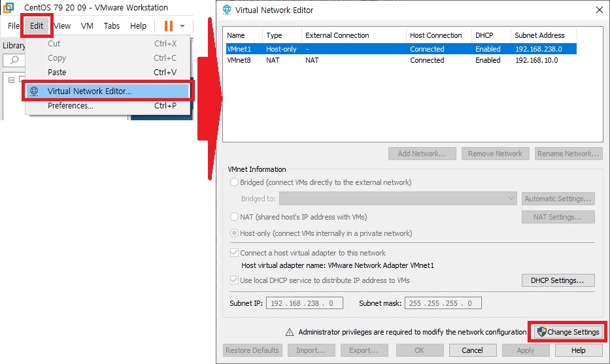
Task: Open the VM menu
Action: [87, 26]
